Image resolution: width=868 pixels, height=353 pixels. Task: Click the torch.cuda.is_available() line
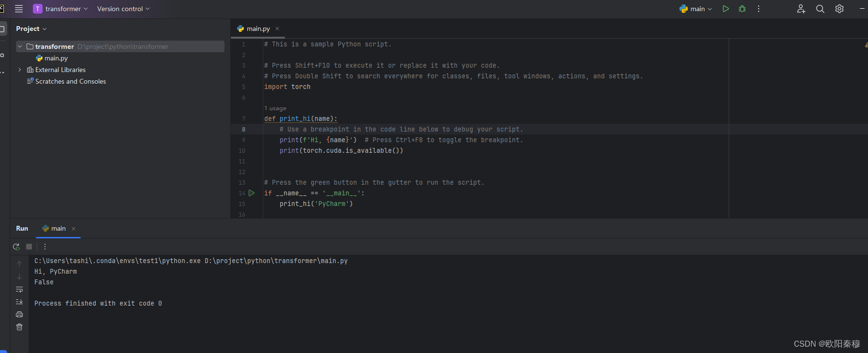(341, 151)
